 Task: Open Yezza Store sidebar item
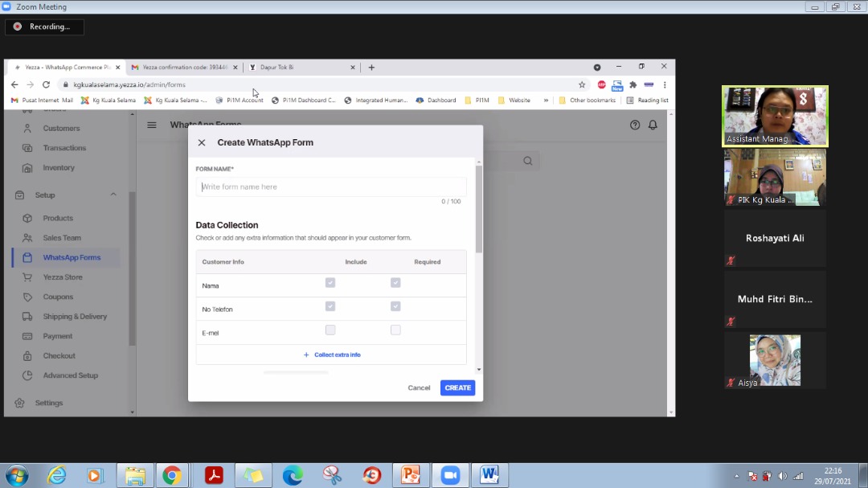63,277
